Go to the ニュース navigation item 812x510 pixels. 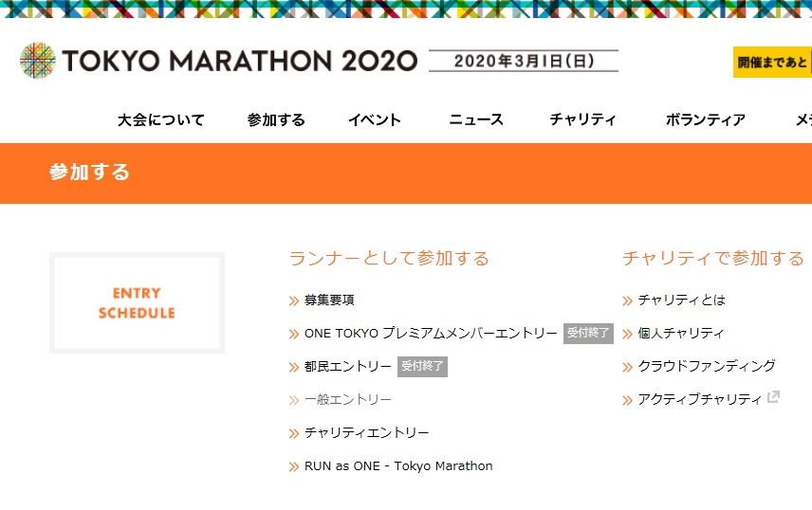tap(476, 119)
